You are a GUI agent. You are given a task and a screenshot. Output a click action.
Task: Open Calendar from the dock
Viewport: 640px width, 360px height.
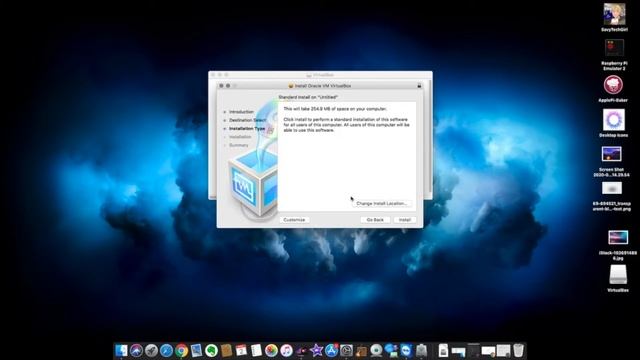point(241,350)
